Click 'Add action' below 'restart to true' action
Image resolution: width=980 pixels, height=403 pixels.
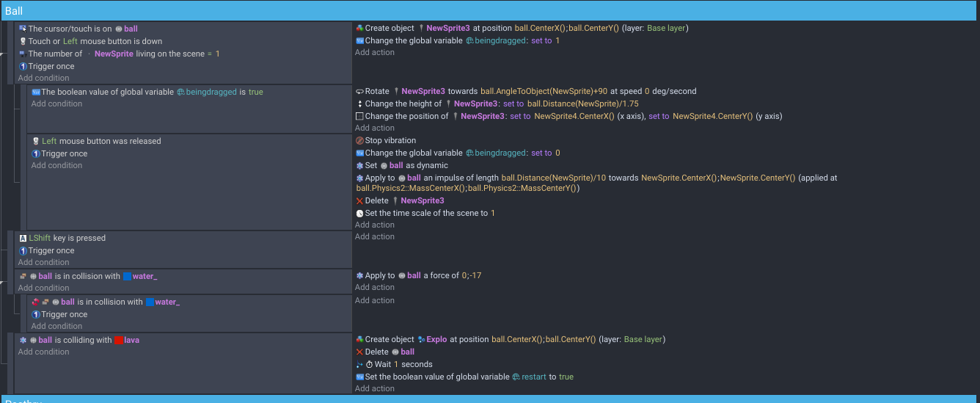pos(375,388)
